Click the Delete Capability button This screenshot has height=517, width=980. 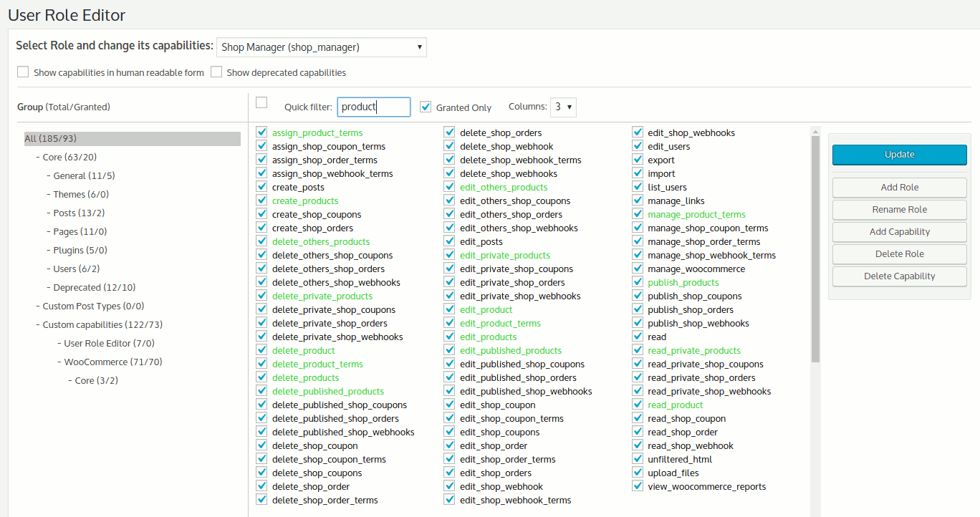(x=899, y=276)
